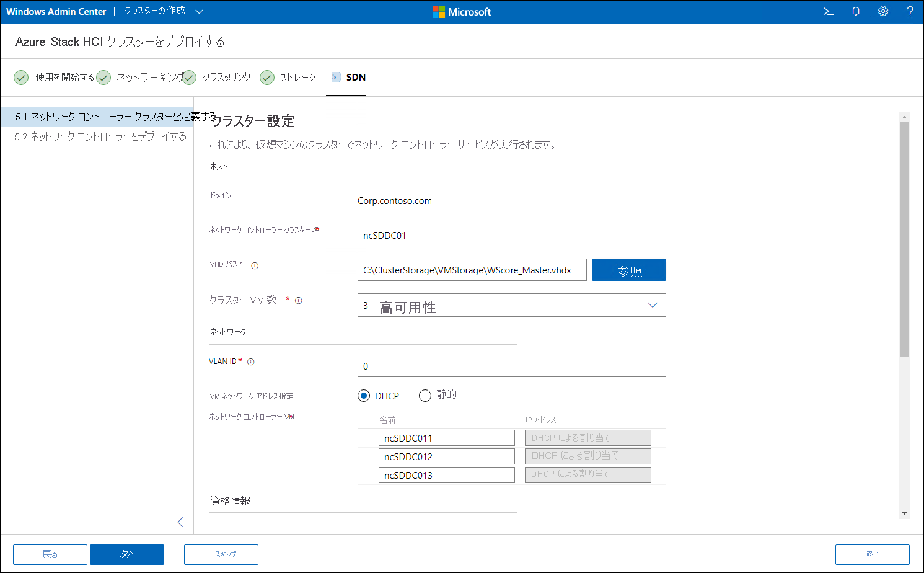Click the VHD path input field
The height and width of the screenshot is (573, 924).
472,270
